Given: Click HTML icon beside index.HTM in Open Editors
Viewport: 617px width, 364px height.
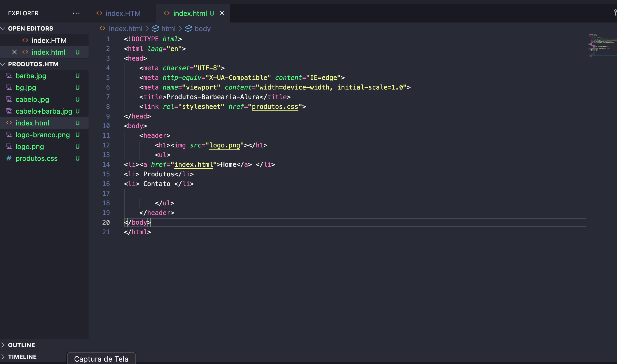Looking at the screenshot, I should tap(25, 40).
